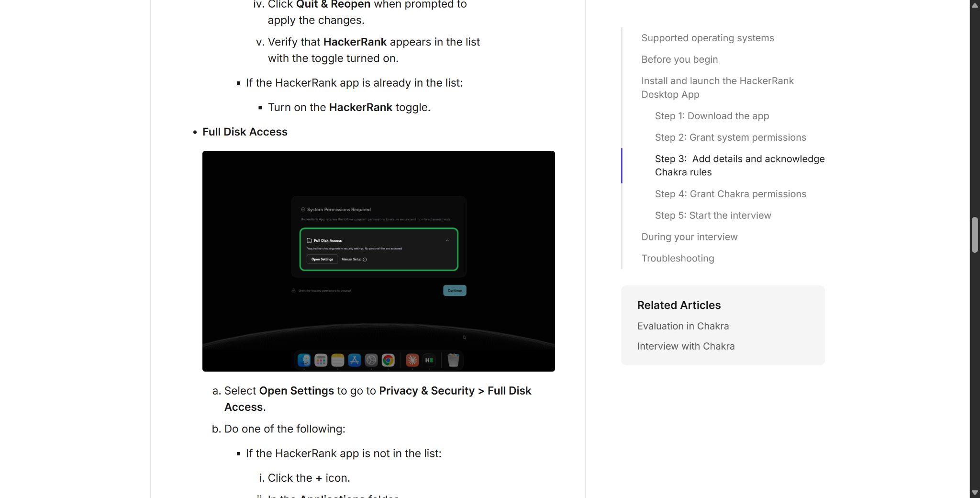Click the Notes dock icon in the screenshot
The width and height of the screenshot is (980, 498).
338,360
